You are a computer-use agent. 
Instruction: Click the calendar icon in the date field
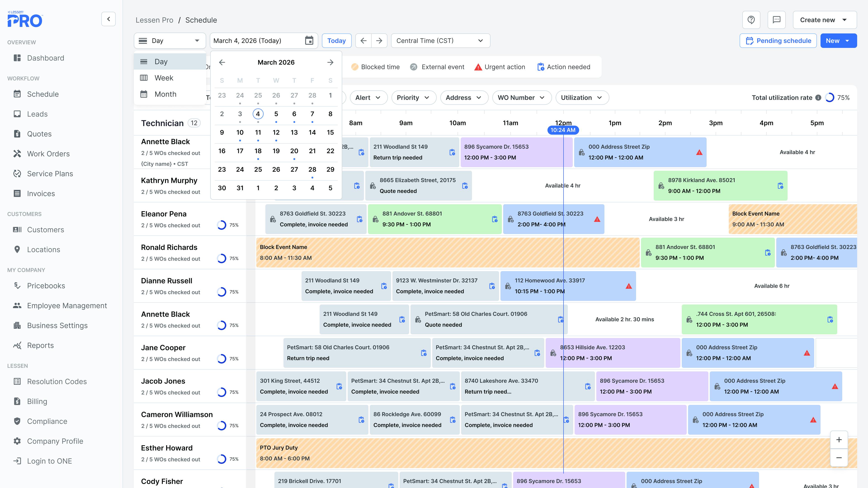(x=309, y=41)
